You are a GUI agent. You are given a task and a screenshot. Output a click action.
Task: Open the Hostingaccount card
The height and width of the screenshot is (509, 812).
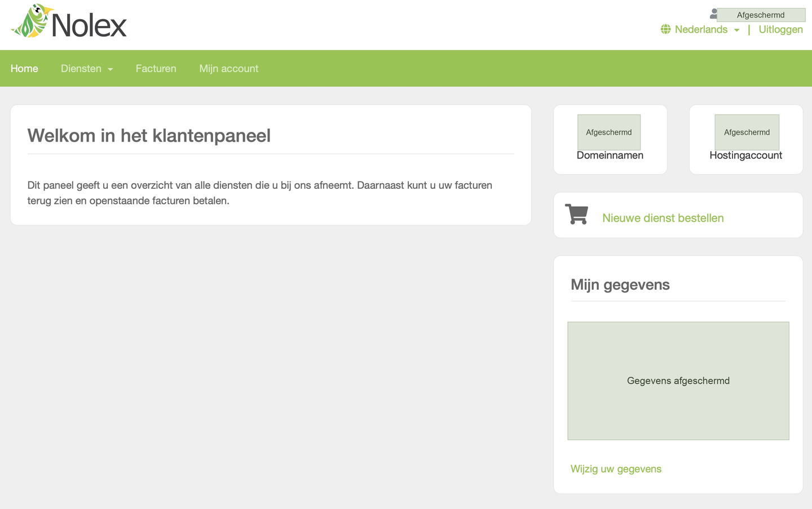pyautogui.click(x=746, y=139)
